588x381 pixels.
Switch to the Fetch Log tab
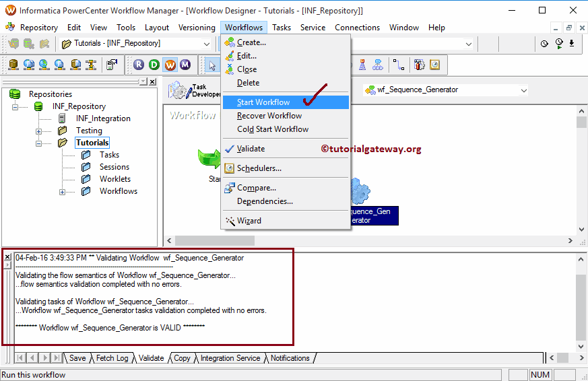tap(112, 358)
